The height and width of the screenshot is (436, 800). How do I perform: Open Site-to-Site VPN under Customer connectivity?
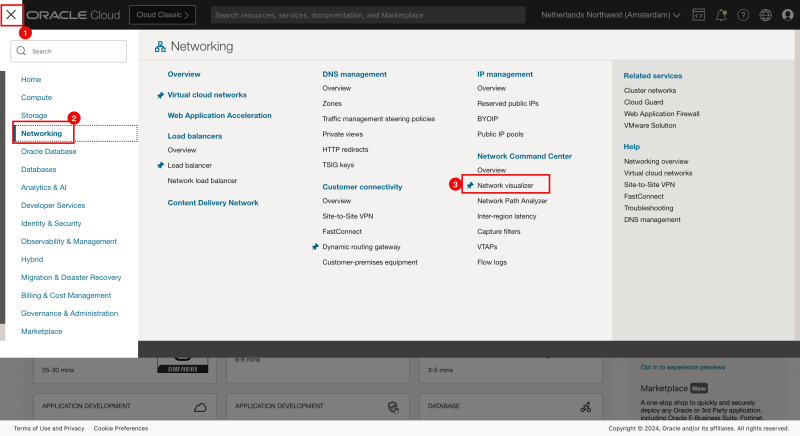point(347,216)
